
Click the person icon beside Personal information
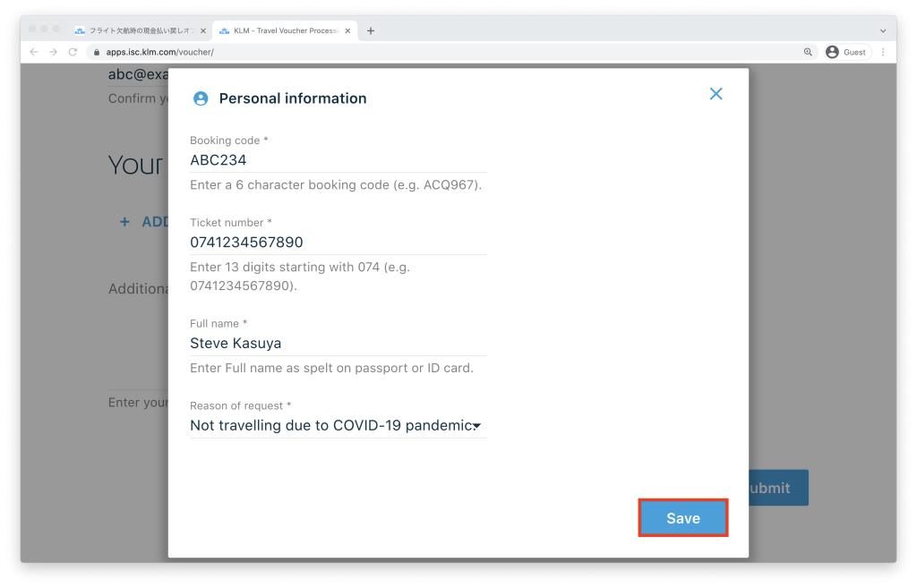point(201,98)
